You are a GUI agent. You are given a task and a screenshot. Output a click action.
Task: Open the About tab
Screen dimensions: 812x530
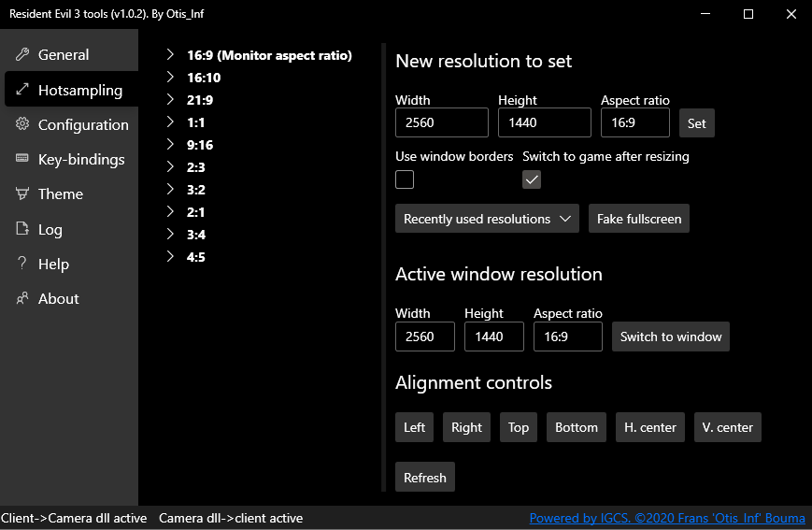tap(71, 298)
